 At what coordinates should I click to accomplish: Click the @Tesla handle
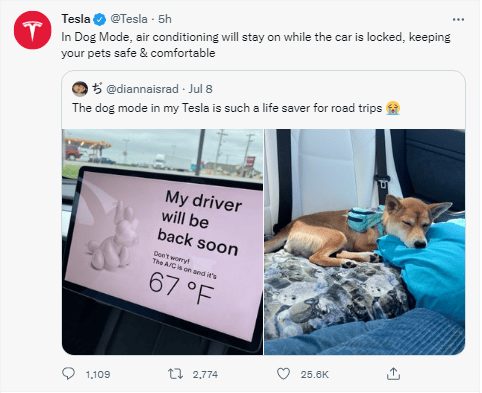(x=129, y=19)
